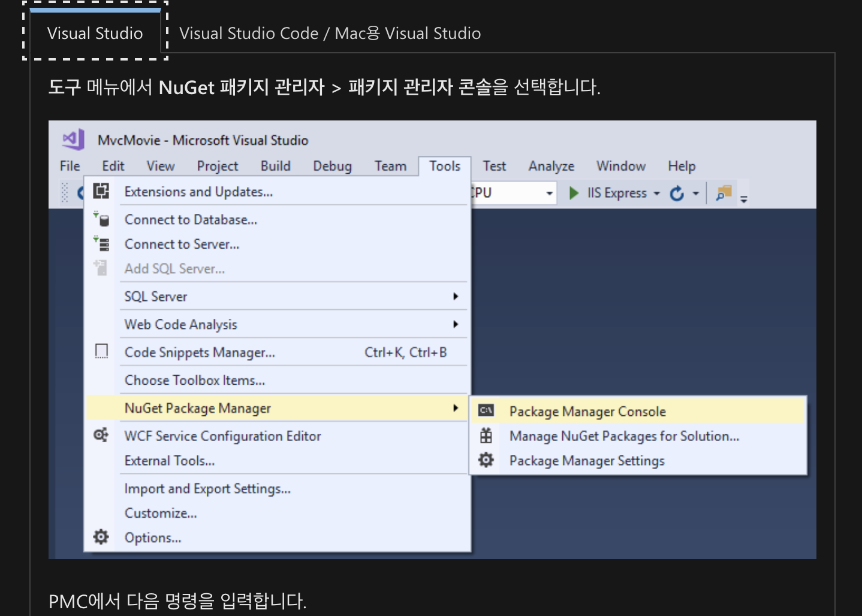Open the Test menu
Image resolution: width=862 pixels, height=616 pixels.
495,166
